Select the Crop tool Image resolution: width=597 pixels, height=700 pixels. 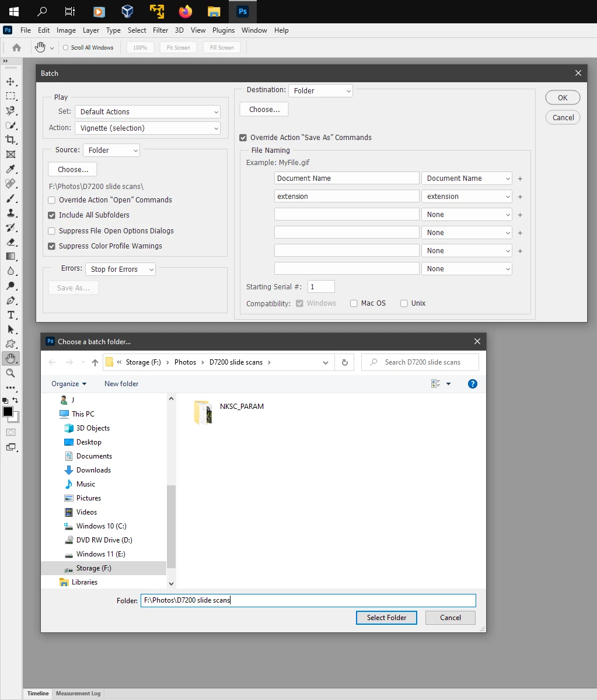(x=11, y=140)
